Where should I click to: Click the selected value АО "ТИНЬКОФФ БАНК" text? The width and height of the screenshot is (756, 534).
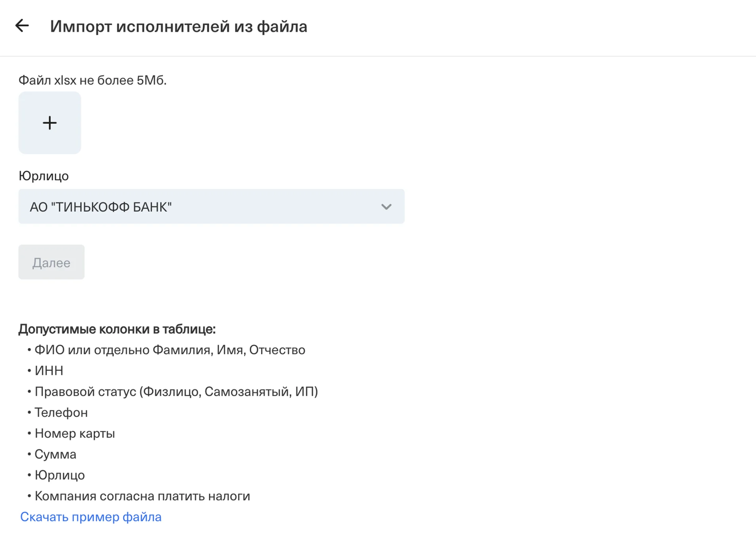[101, 207]
